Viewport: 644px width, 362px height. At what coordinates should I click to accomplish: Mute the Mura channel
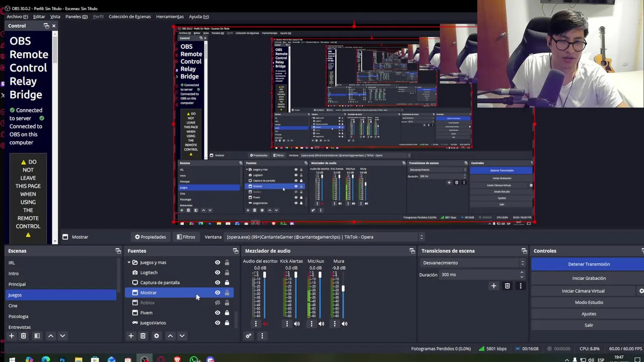(x=345, y=324)
